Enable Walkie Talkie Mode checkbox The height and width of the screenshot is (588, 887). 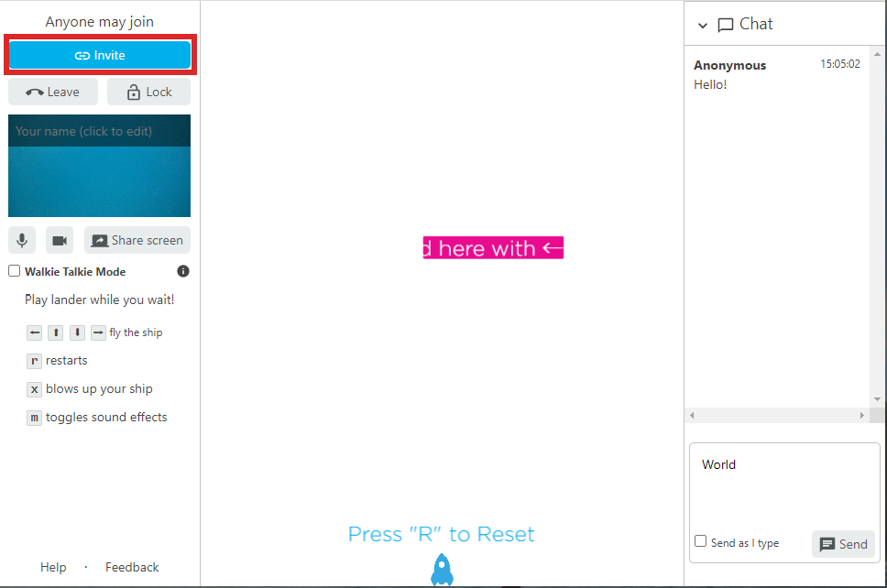coord(14,271)
